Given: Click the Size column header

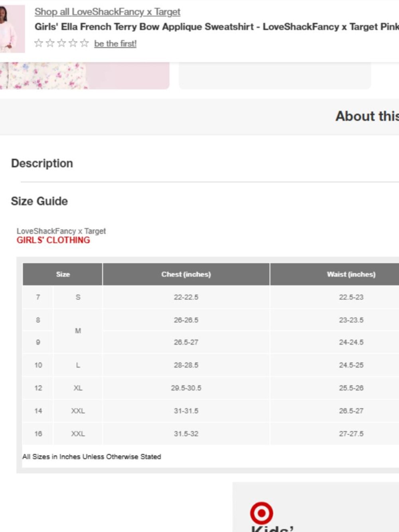Looking at the screenshot, I should coord(63,274).
